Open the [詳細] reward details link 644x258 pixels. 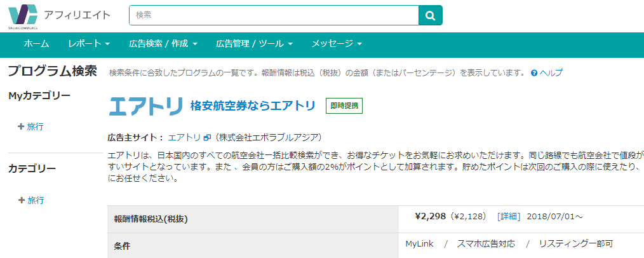tap(509, 217)
